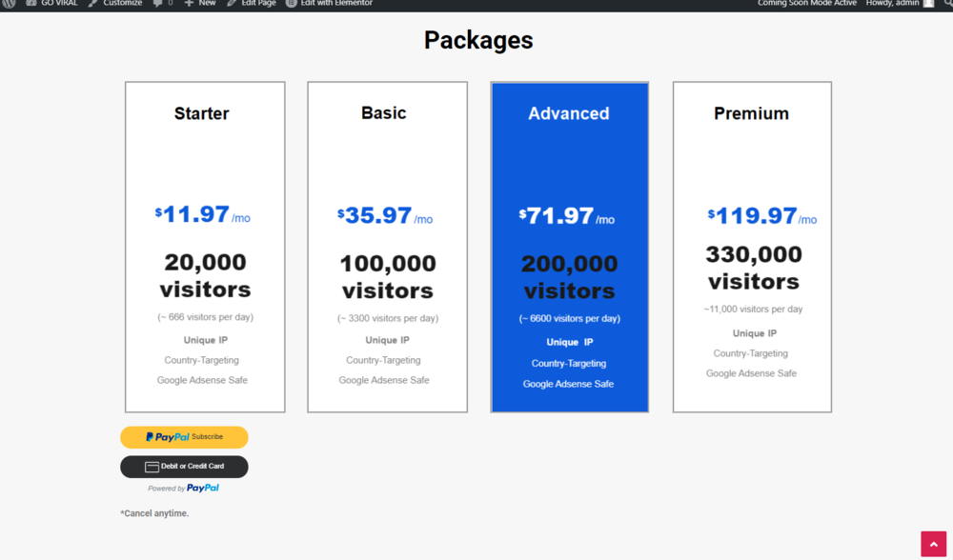Screen dimensions: 953x560
Task: Click the admin avatar image
Action: 928,3
